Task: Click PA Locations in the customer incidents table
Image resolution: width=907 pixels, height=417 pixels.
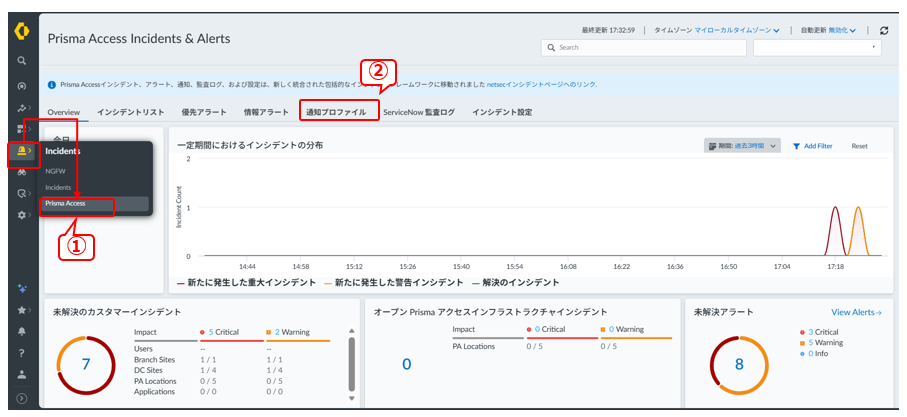Action: click(155, 381)
